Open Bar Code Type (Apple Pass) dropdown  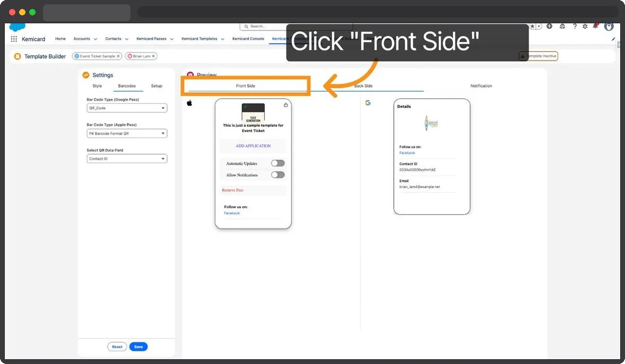(x=127, y=134)
